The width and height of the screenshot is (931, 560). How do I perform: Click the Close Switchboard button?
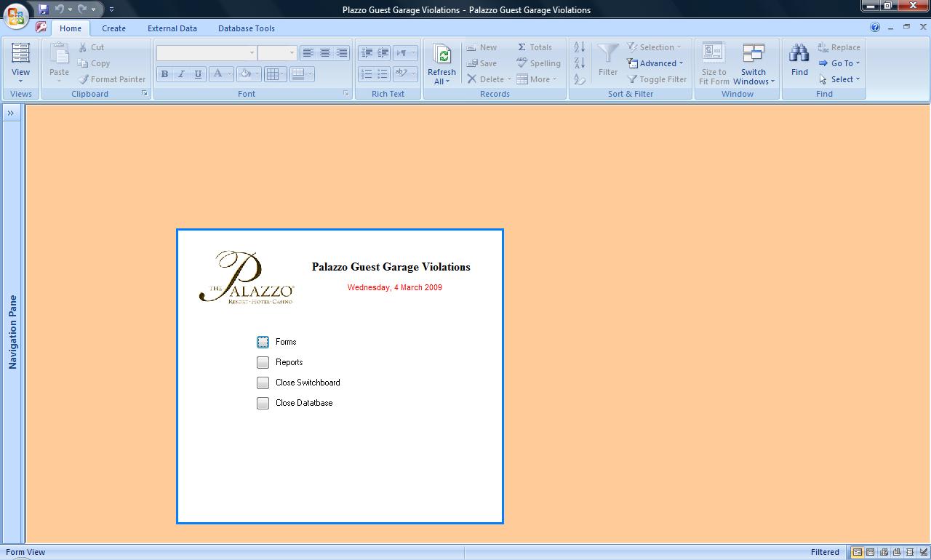263,383
